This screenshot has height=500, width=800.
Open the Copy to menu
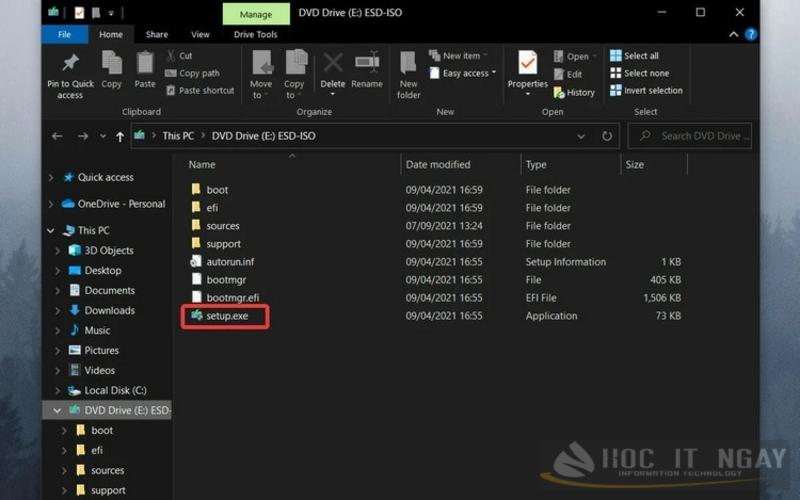(294, 74)
